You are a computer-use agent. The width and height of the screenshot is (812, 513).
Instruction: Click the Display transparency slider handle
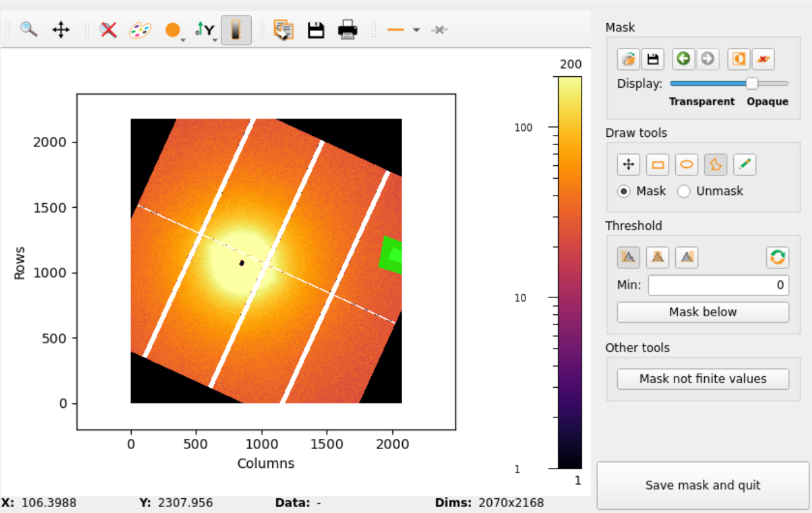pyautogui.click(x=752, y=83)
